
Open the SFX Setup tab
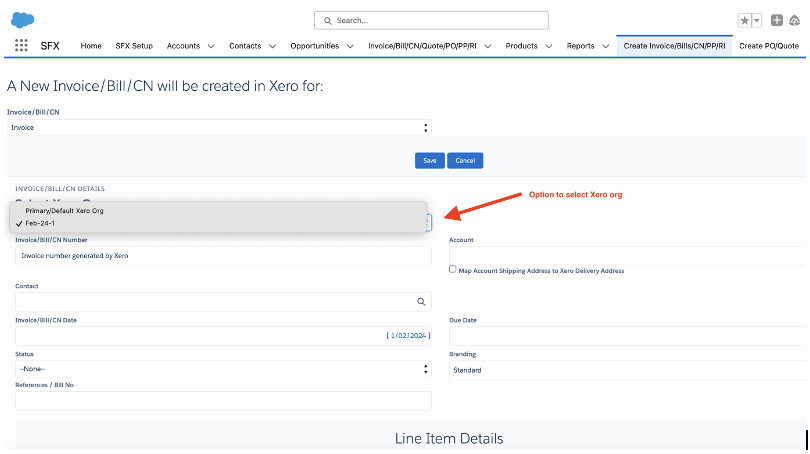tap(134, 46)
